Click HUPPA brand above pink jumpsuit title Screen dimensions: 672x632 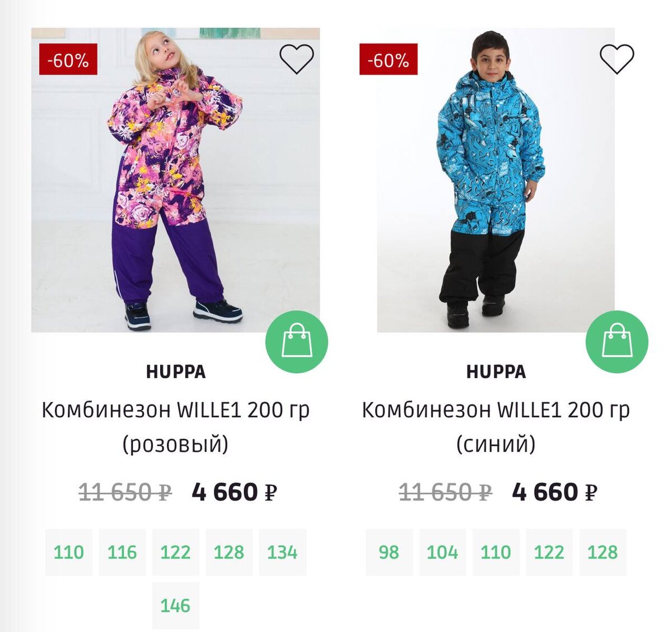[x=175, y=371]
